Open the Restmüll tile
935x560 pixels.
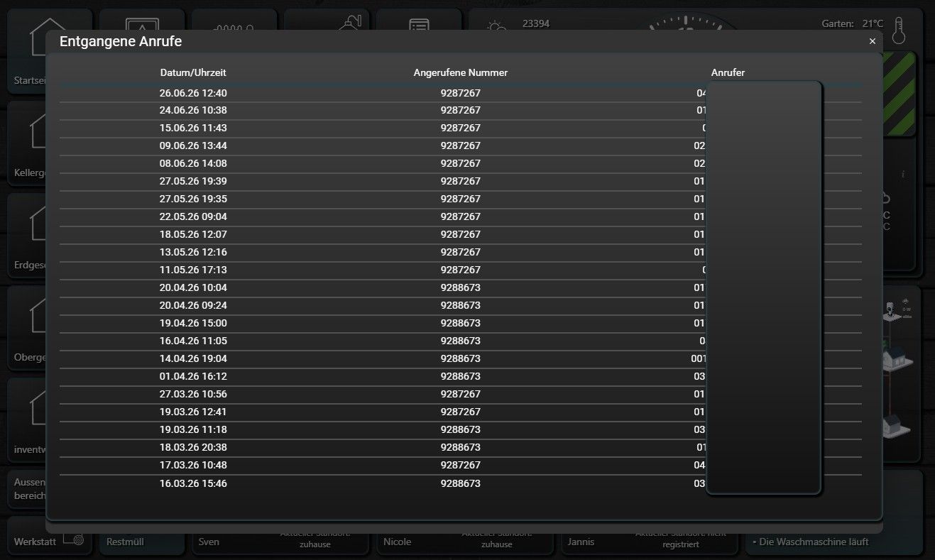(x=142, y=540)
